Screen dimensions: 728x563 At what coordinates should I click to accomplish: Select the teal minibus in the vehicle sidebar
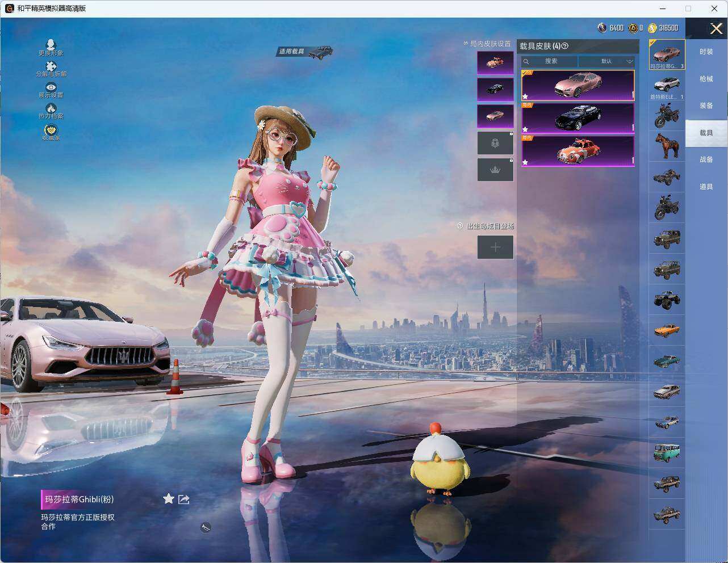(667, 453)
